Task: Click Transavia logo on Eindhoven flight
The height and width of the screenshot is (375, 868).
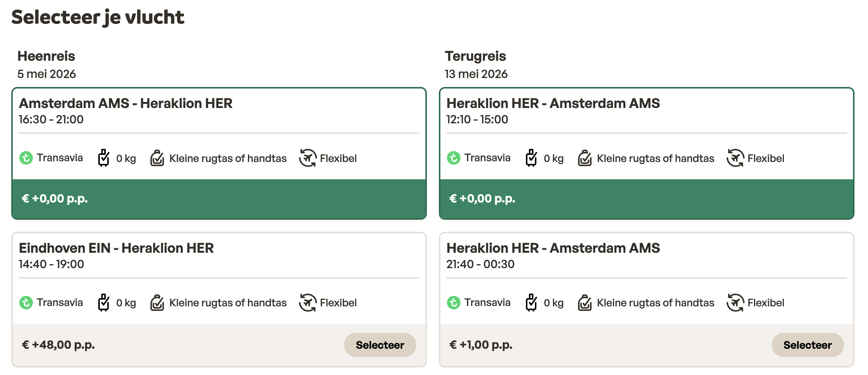Action: click(26, 303)
